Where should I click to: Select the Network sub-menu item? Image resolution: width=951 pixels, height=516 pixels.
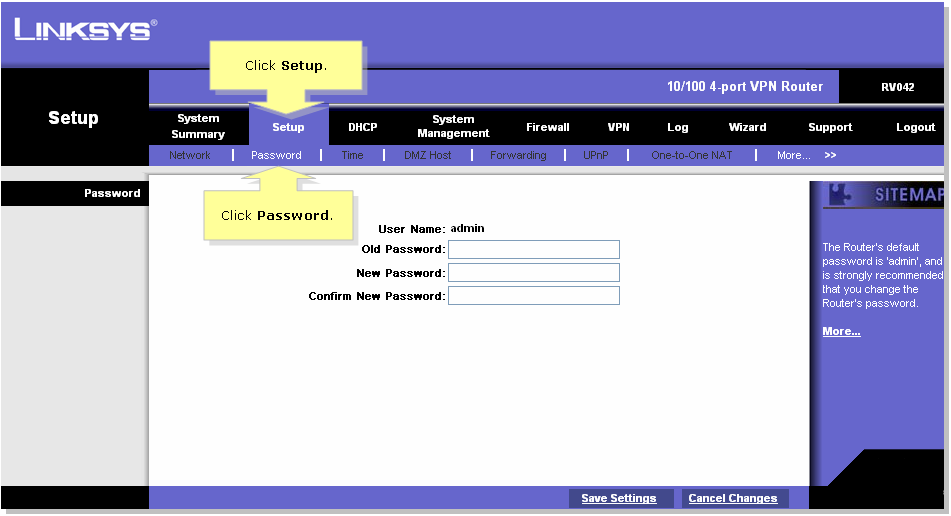click(x=190, y=155)
